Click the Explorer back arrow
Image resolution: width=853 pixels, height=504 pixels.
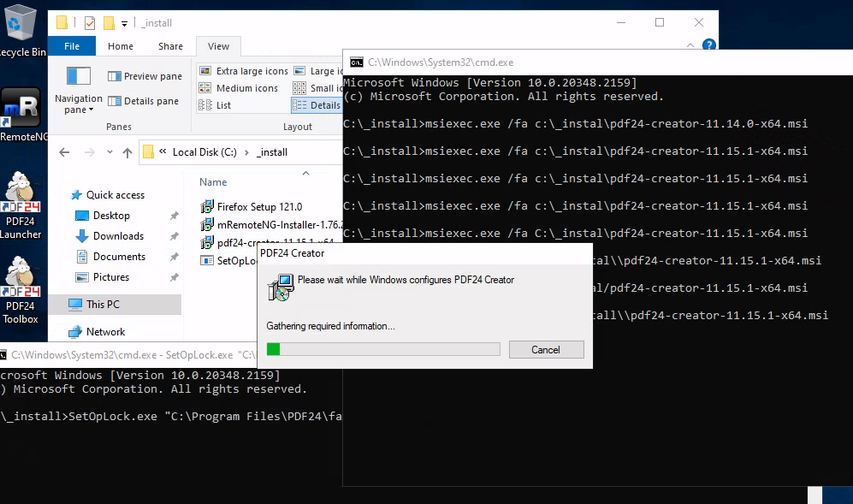click(x=64, y=152)
